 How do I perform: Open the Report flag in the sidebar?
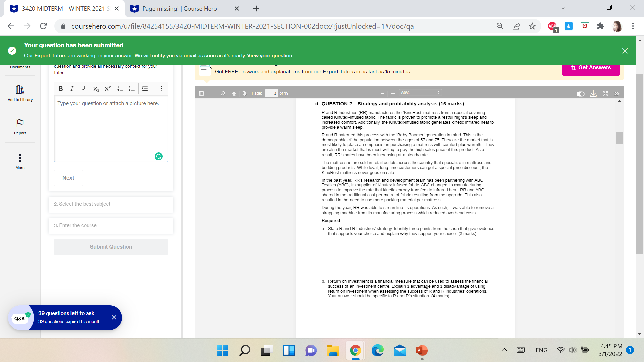20,126
